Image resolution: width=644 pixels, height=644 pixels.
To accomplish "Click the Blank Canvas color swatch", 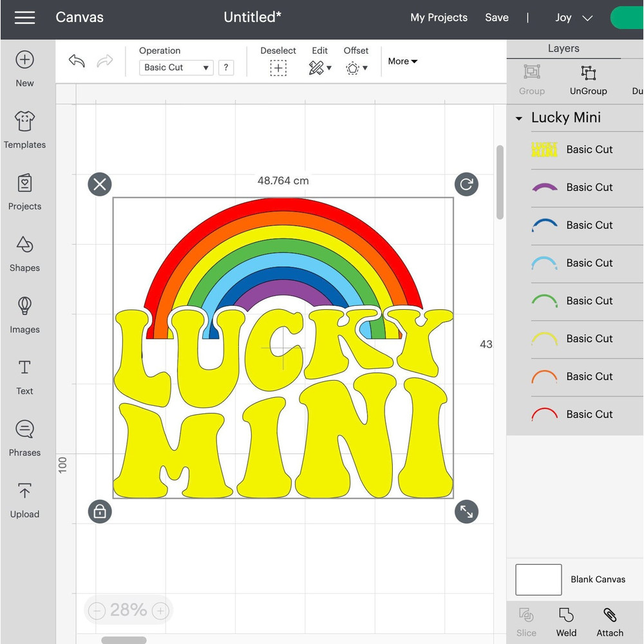I will 538,579.
